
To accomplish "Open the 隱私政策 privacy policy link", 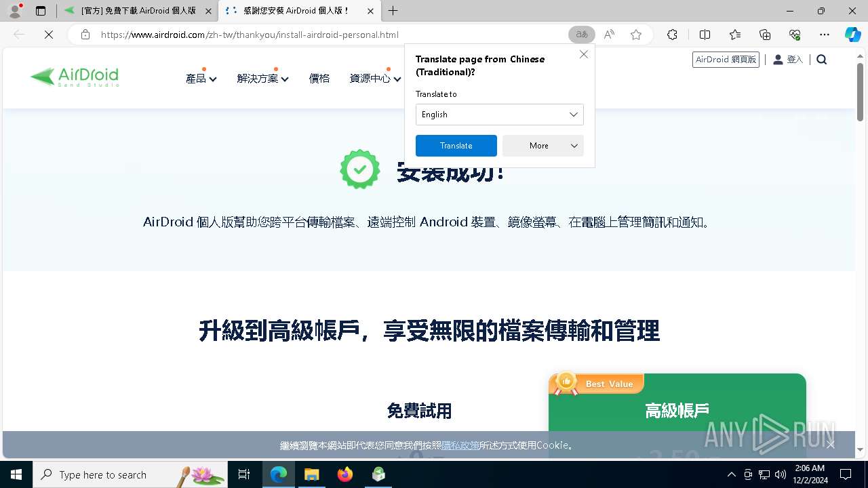I will click(x=460, y=445).
